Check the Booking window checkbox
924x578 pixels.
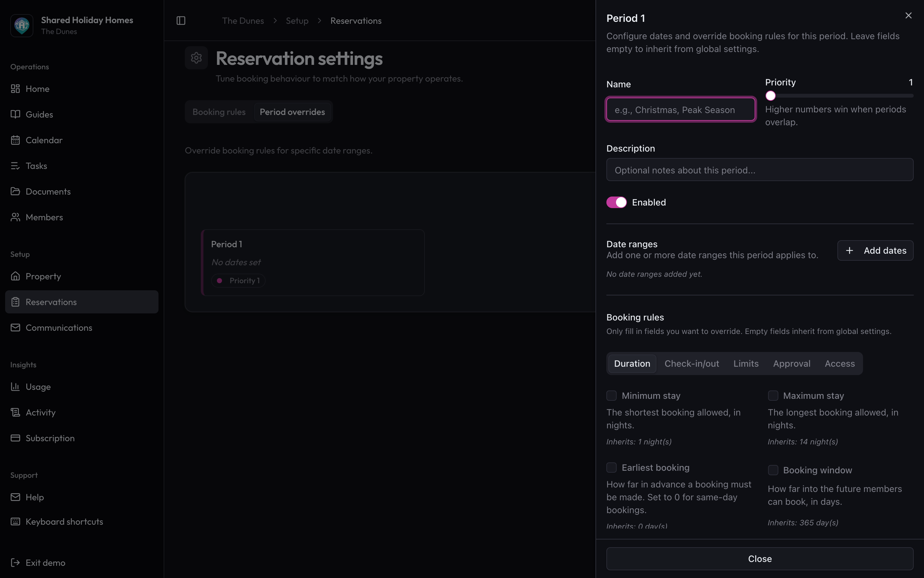773,470
